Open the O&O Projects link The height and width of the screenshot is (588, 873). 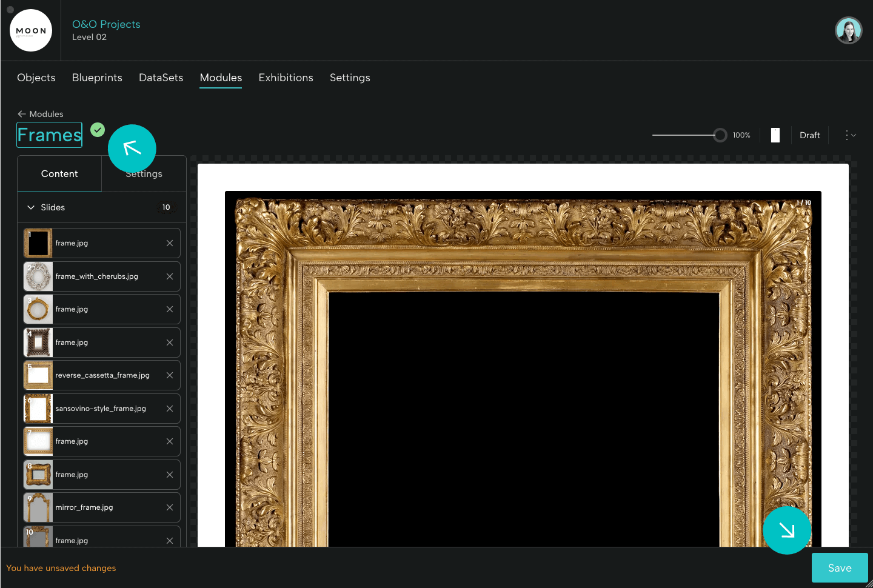pyautogui.click(x=106, y=24)
